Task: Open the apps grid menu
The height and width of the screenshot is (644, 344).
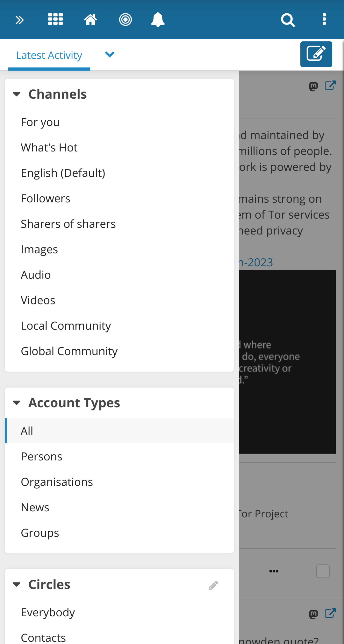Action: pos(55,19)
